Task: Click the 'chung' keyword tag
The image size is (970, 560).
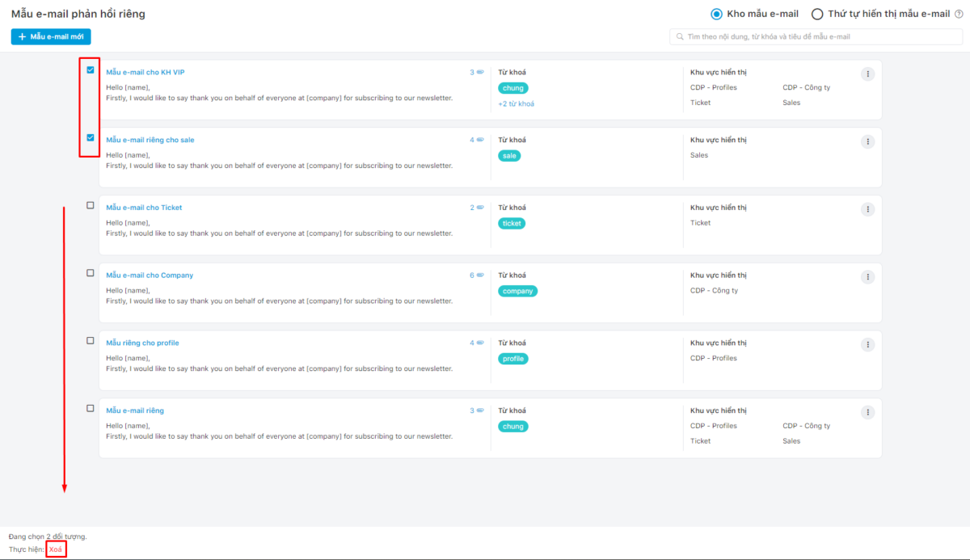Action: point(512,87)
